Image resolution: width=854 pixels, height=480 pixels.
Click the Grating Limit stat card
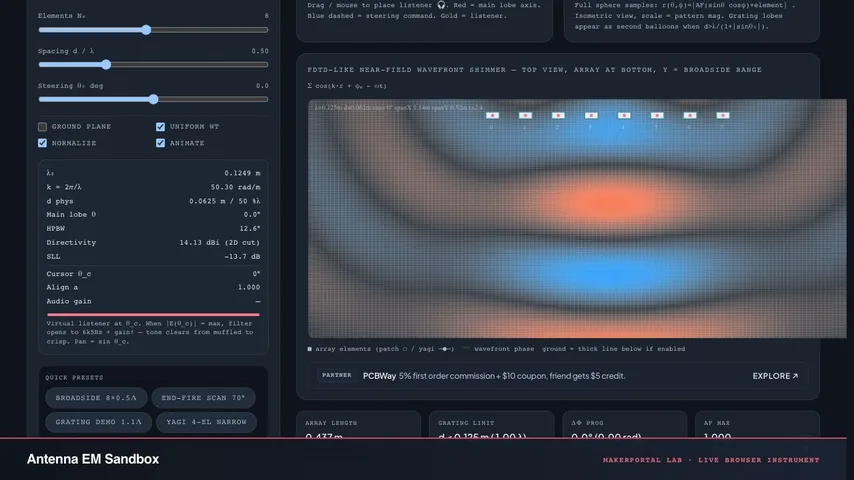pyautogui.click(x=491, y=425)
